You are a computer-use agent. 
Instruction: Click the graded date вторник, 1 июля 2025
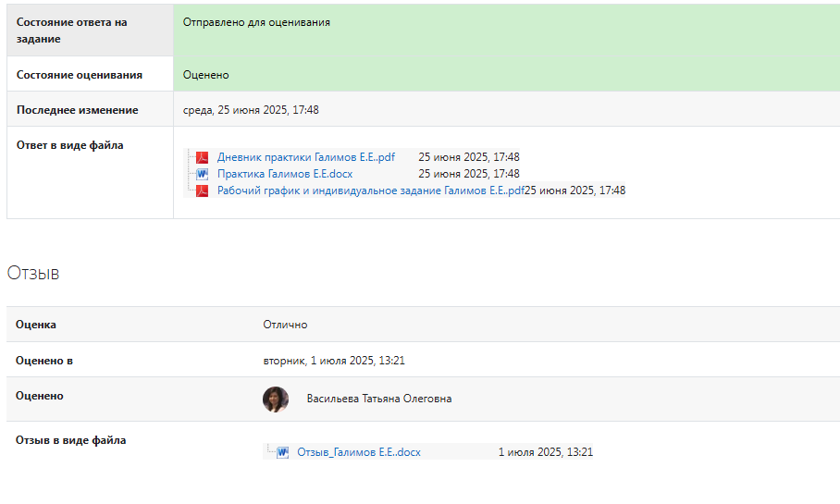pyautogui.click(x=334, y=361)
